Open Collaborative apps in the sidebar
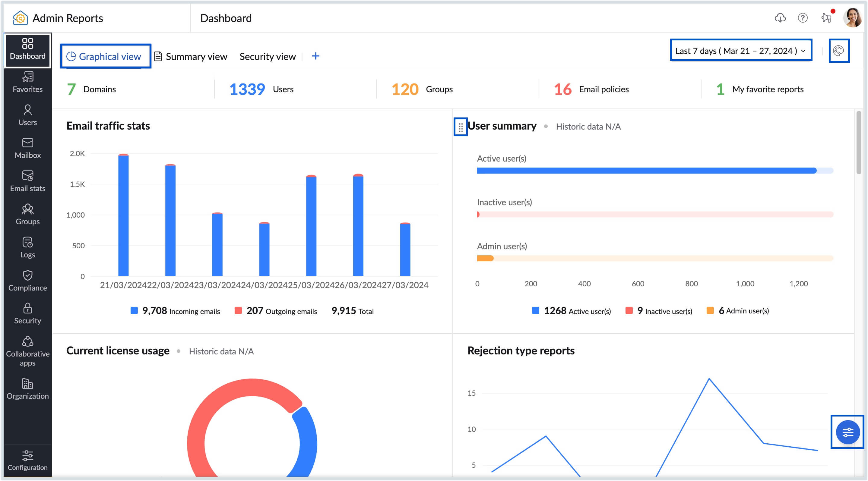Screen dimensions: 868x481 tap(28, 351)
